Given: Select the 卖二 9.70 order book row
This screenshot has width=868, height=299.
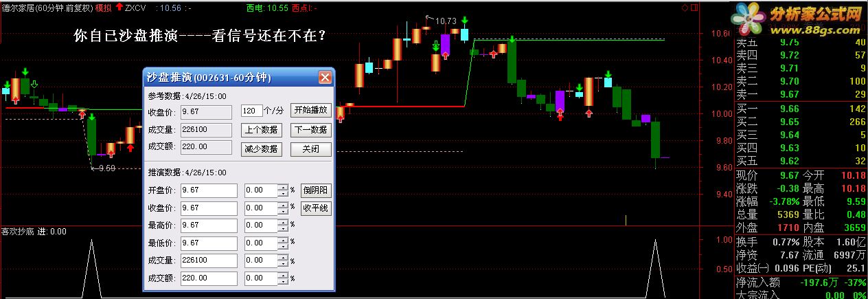Looking at the screenshot, I should coord(801,80).
